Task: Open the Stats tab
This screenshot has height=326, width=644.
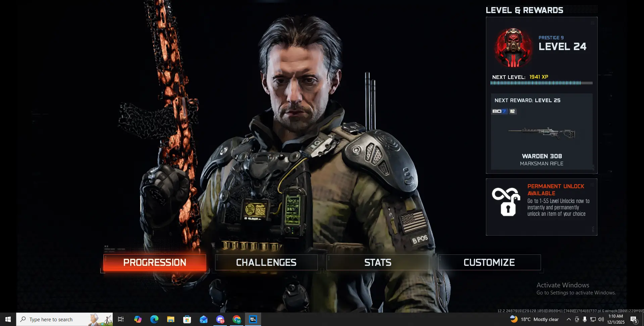Action: coord(378,262)
